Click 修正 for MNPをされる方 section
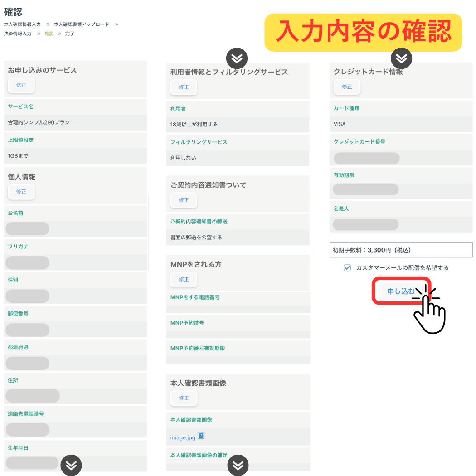Viewport: 476px width, 476px height. tap(184, 280)
